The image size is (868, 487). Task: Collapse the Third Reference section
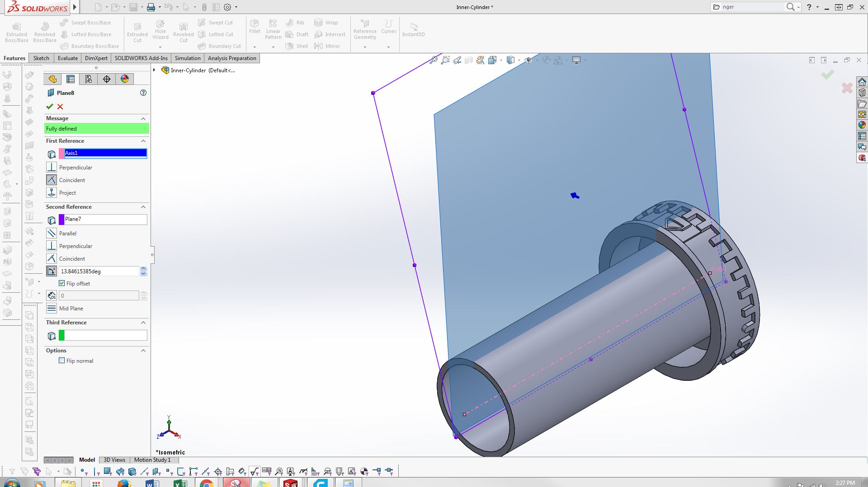(143, 323)
